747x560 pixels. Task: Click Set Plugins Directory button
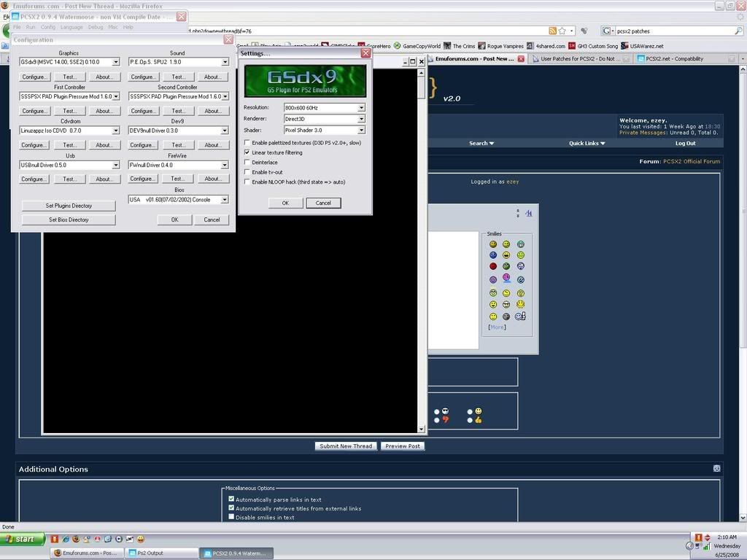coord(69,206)
